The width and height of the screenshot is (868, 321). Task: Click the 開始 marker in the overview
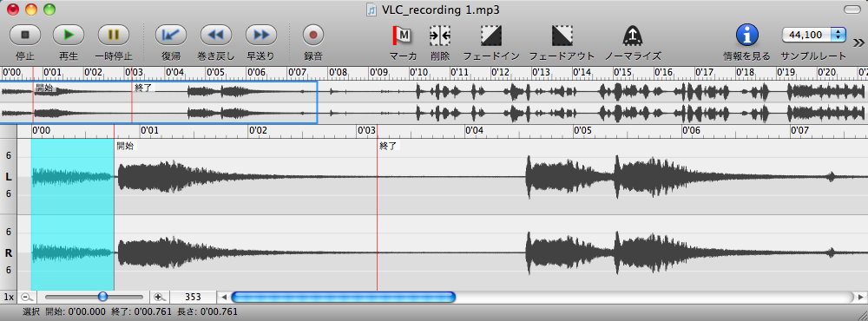pyautogui.click(x=45, y=88)
